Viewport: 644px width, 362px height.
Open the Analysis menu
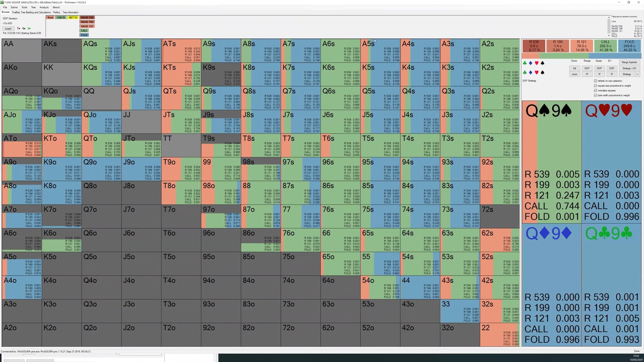44,7
